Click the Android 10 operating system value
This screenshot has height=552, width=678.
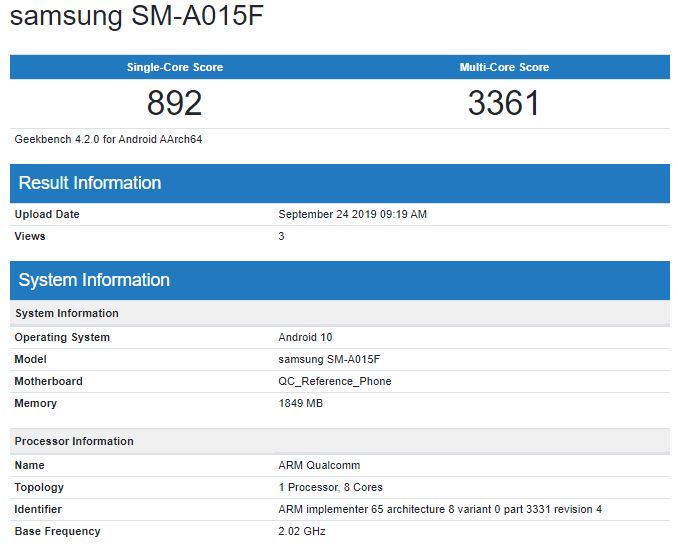[304, 337]
